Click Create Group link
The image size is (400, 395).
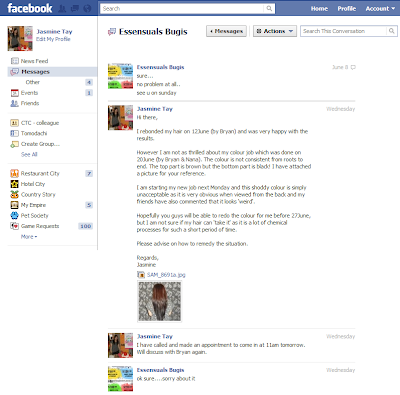click(40, 144)
